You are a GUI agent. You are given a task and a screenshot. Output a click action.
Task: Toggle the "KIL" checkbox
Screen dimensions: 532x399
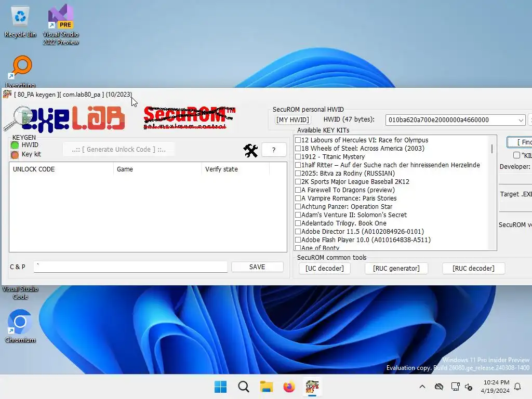pyautogui.click(x=516, y=155)
